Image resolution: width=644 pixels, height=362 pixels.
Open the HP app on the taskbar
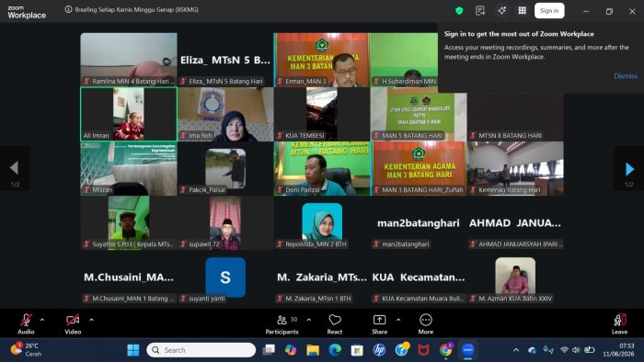(379, 350)
